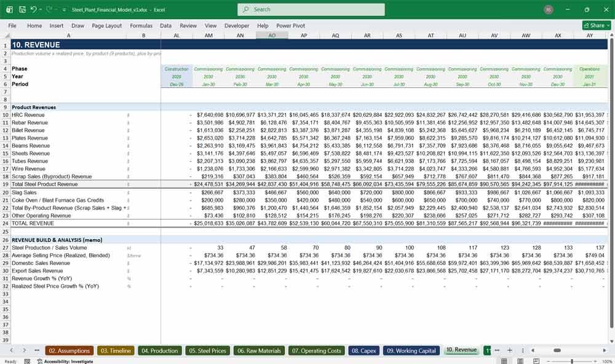
Task: Open the 05. Steel Prices sheet tab
Action: click(x=207, y=350)
